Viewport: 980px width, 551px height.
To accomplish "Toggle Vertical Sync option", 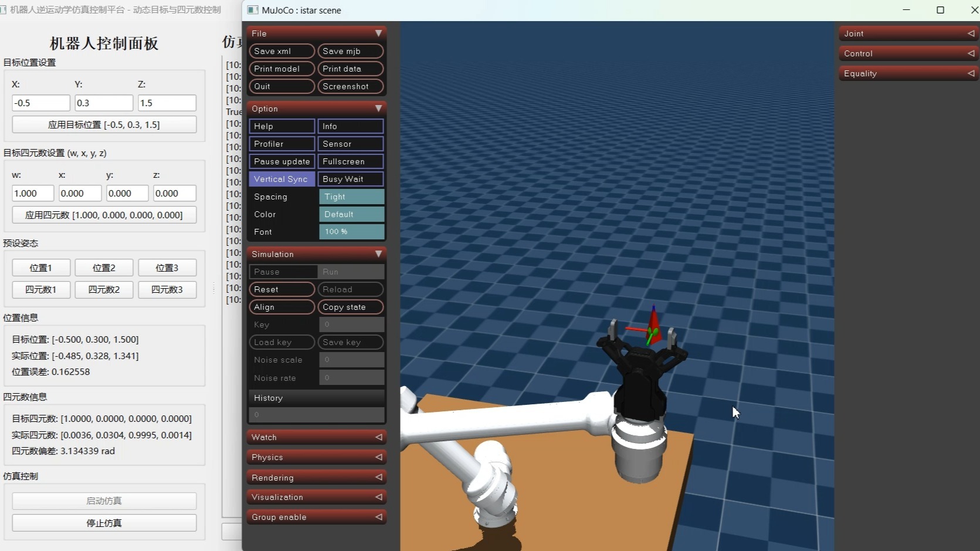I will click(x=282, y=179).
